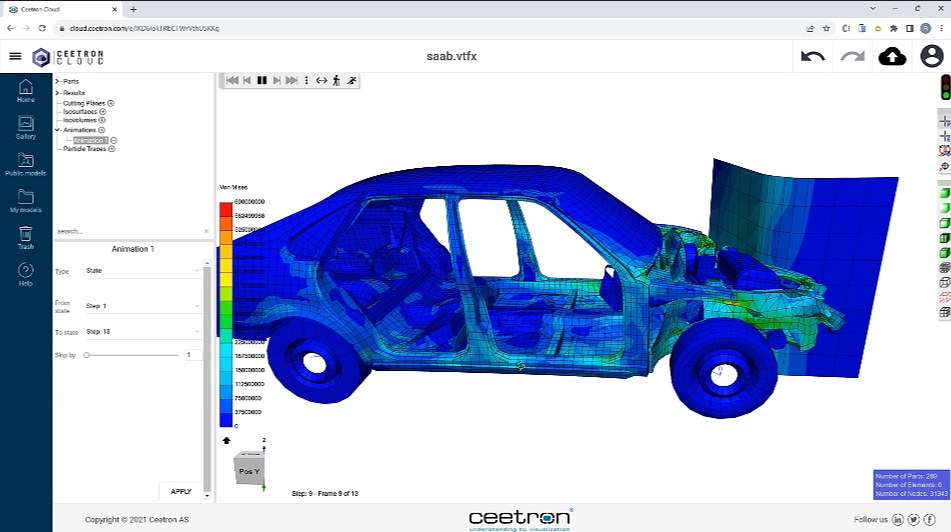Expand the Parts tree node
This screenshot has height=532, width=951.
[x=58, y=81]
